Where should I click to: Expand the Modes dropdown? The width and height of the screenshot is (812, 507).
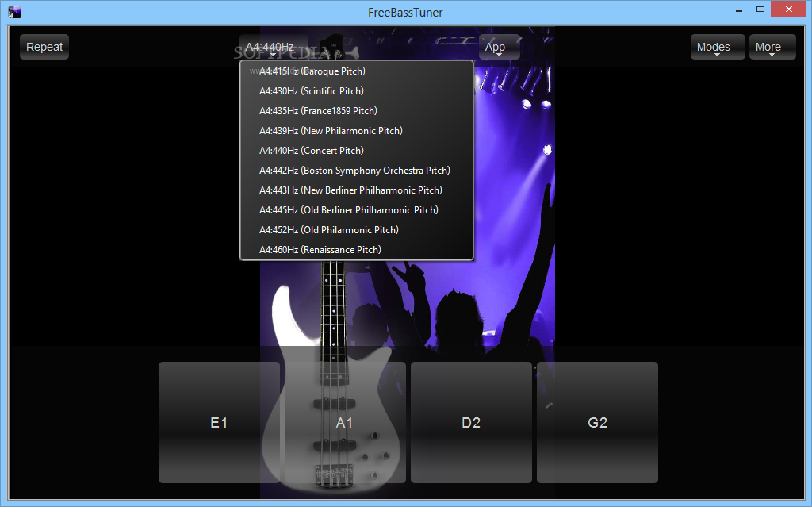coord(717,47)
